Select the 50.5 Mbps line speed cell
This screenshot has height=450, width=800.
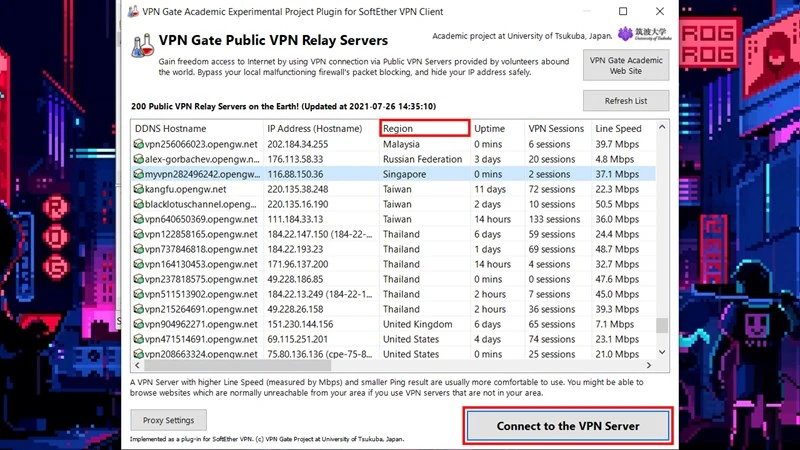pyautogui.click(x=617, y=204)
